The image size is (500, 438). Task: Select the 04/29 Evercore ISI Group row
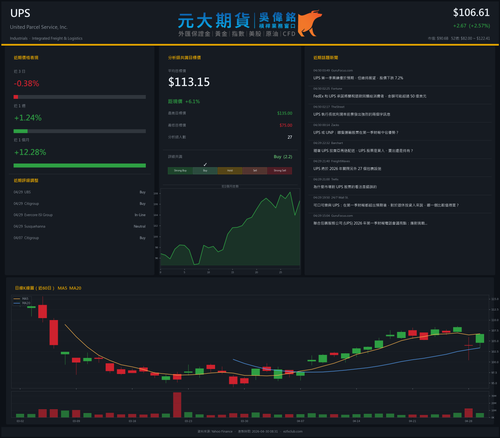pyautogui.click(x=80, y=215)
